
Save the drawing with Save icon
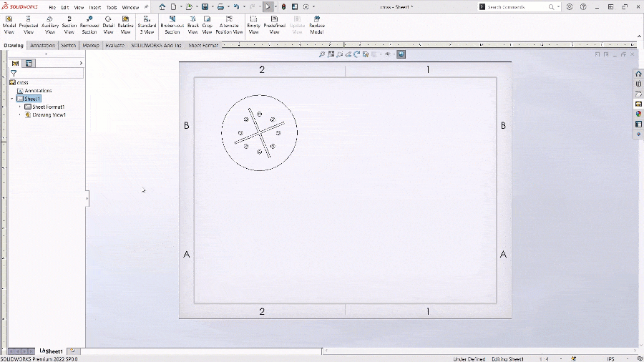[205, 7]
